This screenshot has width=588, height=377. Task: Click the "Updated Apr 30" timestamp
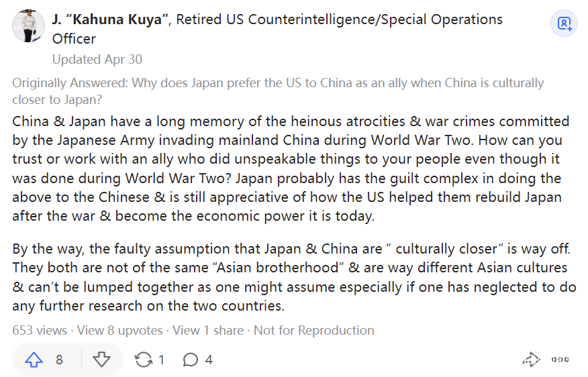97,59
